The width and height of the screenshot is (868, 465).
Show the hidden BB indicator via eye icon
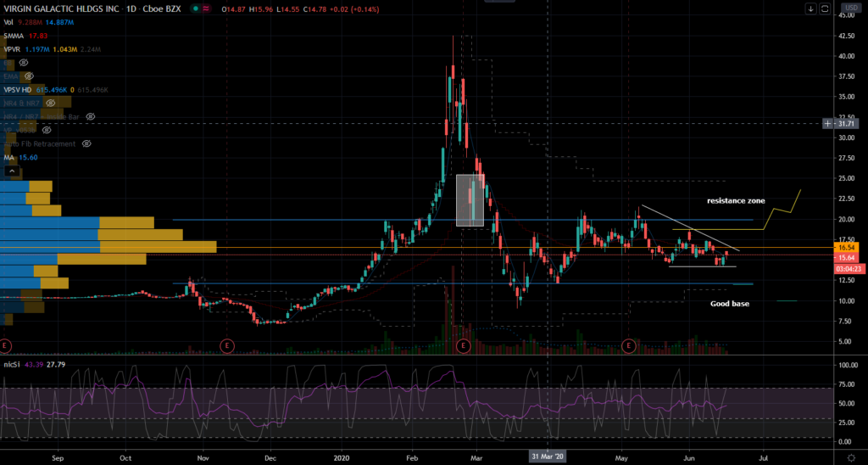pyautogui.click(x=22, y=63)
